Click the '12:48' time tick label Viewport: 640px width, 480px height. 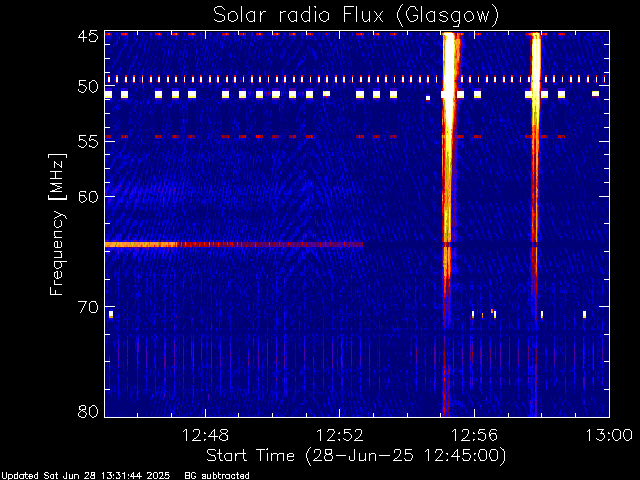(x=205, y=435)
